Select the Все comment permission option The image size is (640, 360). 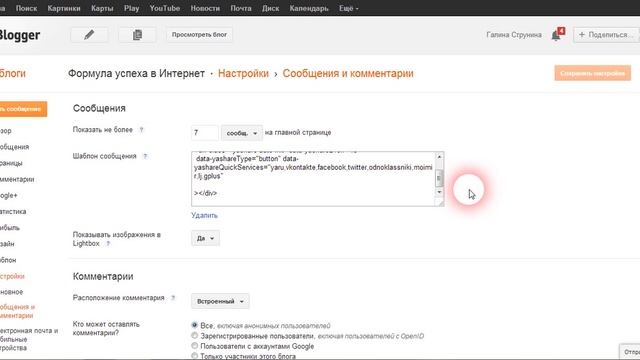coord(194,325)
